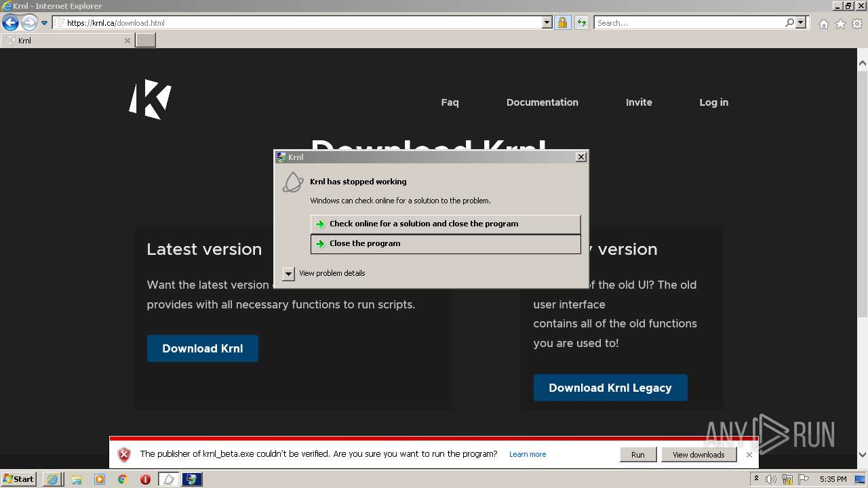Image resolution: width=868 pixels, height=488 pixels.
Task: Open the Home icon in toolbar
Action: pos(823,24)
